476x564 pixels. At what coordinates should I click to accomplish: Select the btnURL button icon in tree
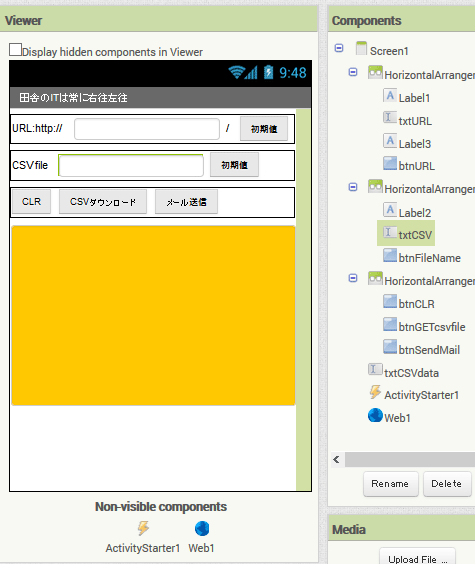[390, 163]
